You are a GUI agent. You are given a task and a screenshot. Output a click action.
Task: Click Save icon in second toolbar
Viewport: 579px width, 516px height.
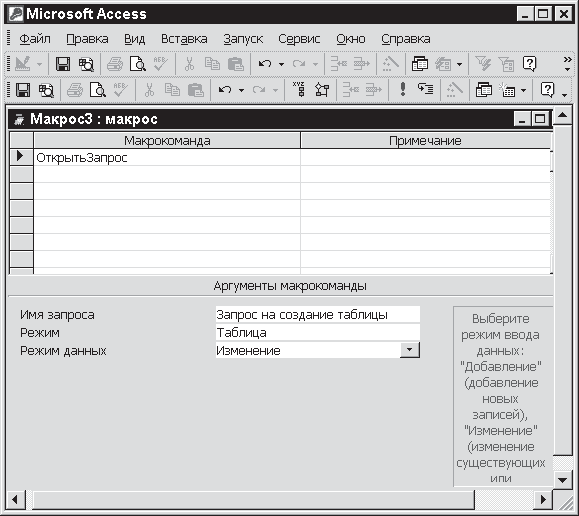23,89
